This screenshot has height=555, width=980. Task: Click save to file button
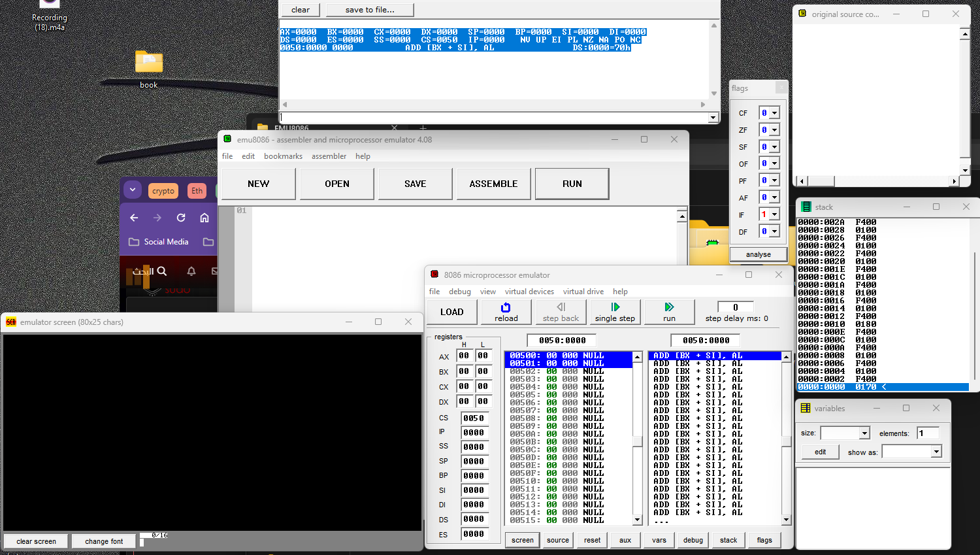370,10
